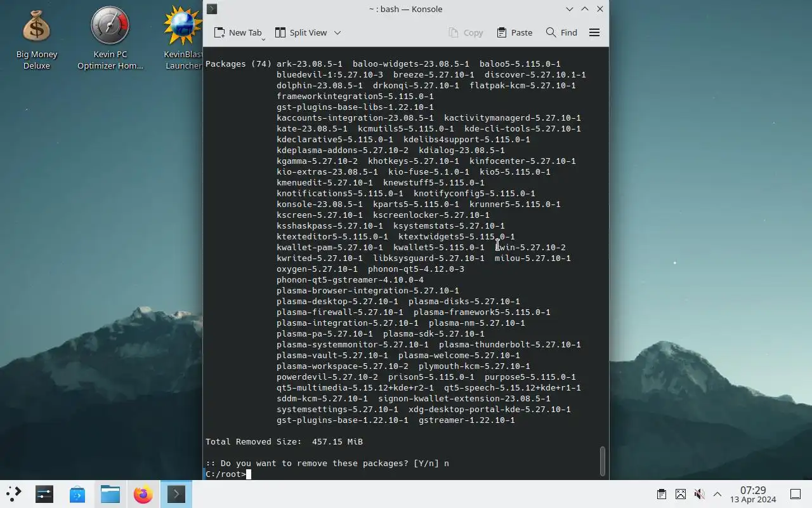Click 'plasma-browser-integration-5.27.10-1' package name
812x508 pixels.
[368, 291]
